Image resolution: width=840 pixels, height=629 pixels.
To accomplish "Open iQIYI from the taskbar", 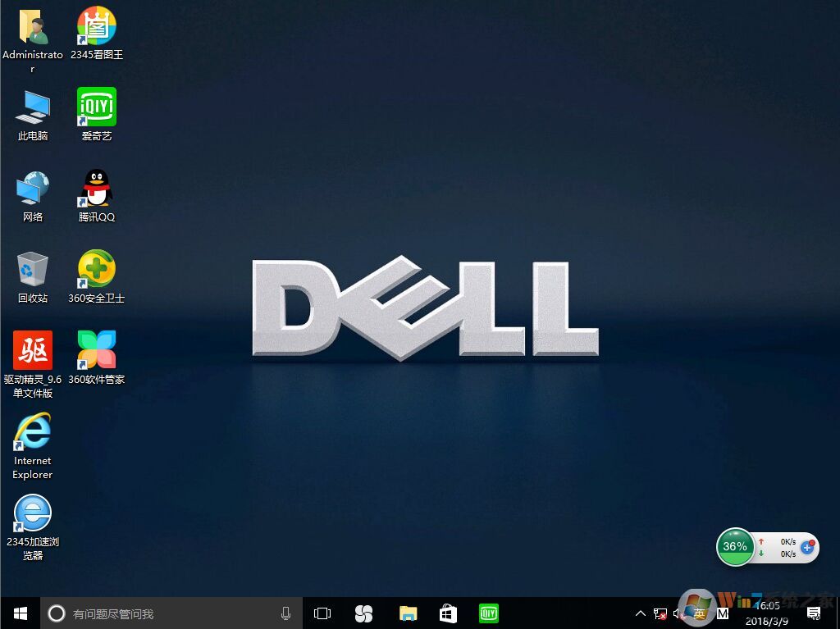I will pos(489,613).
